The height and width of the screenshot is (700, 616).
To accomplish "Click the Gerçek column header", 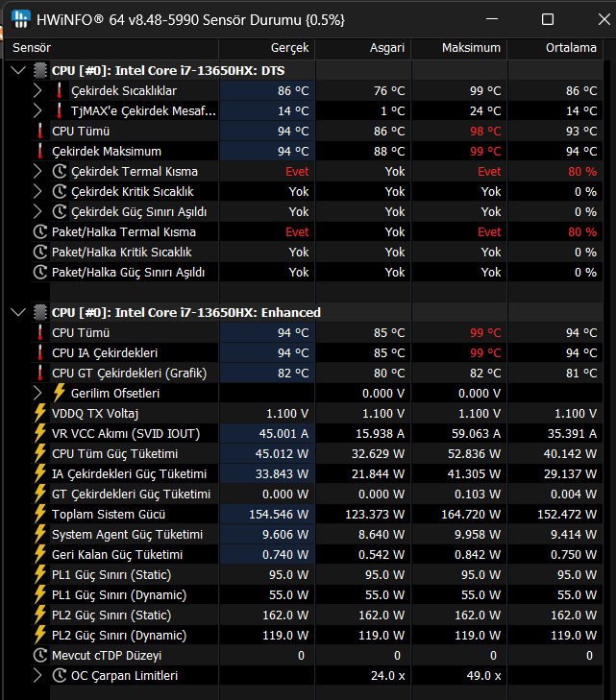I will 267,48.
